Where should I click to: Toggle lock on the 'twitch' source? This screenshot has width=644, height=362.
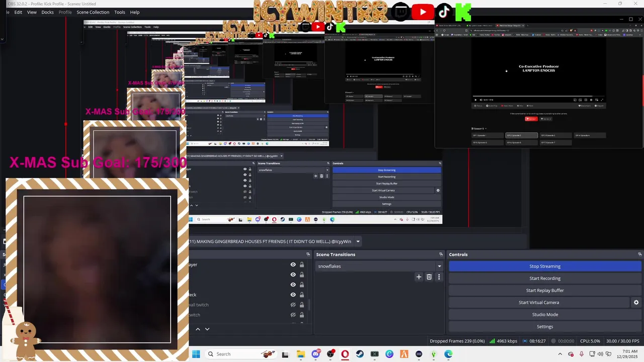pos(302,315)
